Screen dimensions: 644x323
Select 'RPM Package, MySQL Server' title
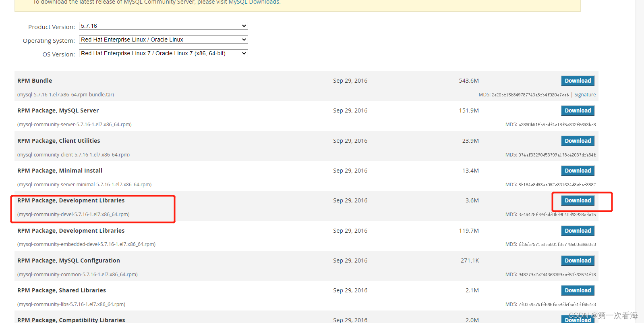coord(58,110)
